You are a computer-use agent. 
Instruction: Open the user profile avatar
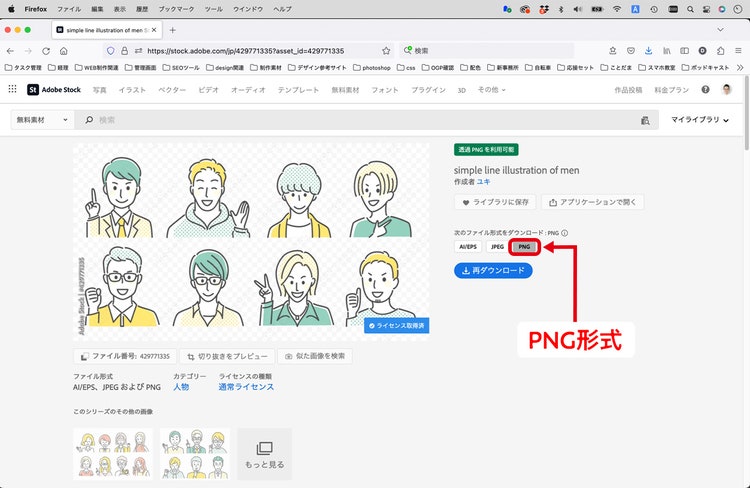click(727, 89)
